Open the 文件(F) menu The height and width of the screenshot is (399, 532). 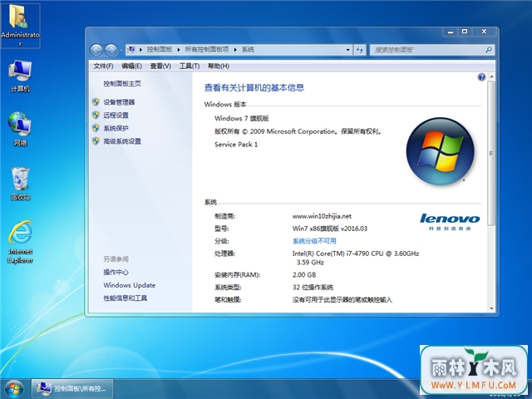103,66
